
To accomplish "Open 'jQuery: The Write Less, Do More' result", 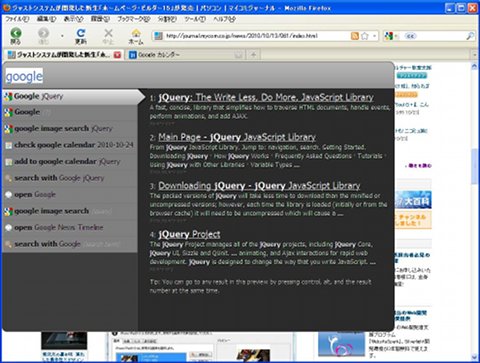I will 266,97.
